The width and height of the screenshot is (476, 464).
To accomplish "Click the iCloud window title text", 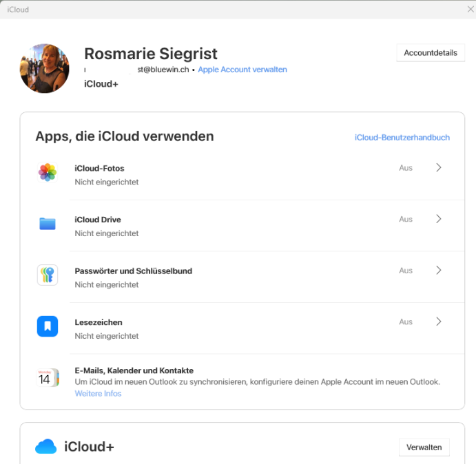I will [18, 10].
